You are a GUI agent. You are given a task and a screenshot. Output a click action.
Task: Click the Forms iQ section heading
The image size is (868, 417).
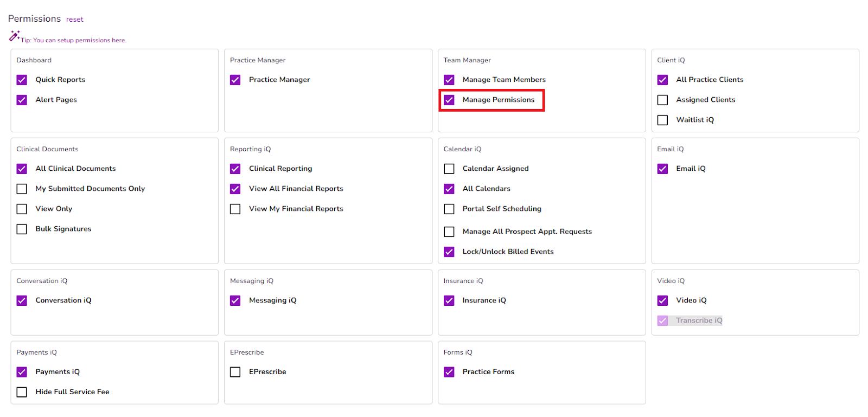point(458,352)
